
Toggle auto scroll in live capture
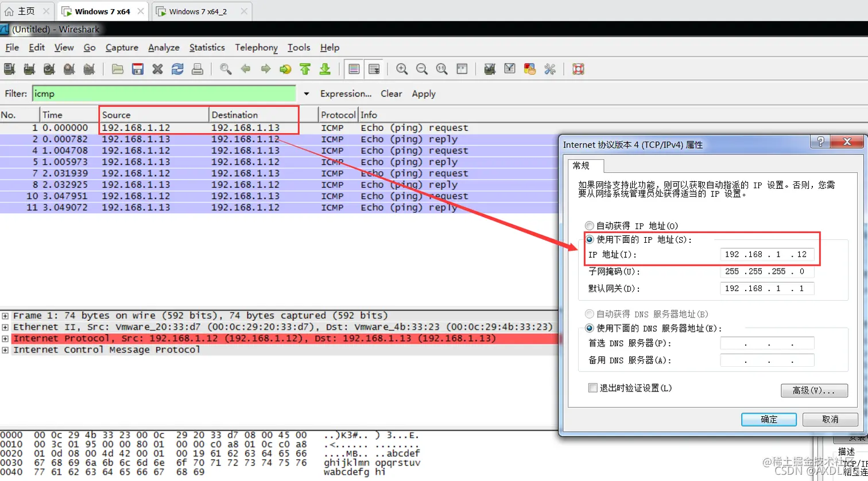(x=374, y=69)
